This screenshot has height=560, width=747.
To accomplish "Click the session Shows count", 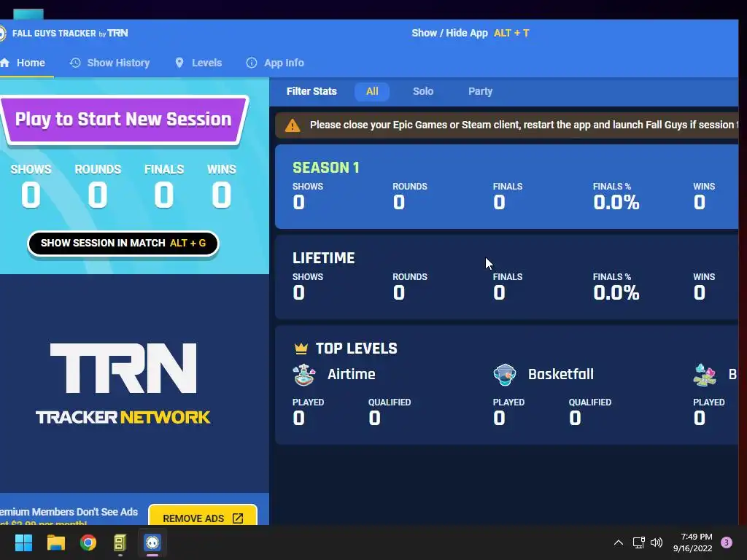I will pyautogui.click(x=31, y=195).
